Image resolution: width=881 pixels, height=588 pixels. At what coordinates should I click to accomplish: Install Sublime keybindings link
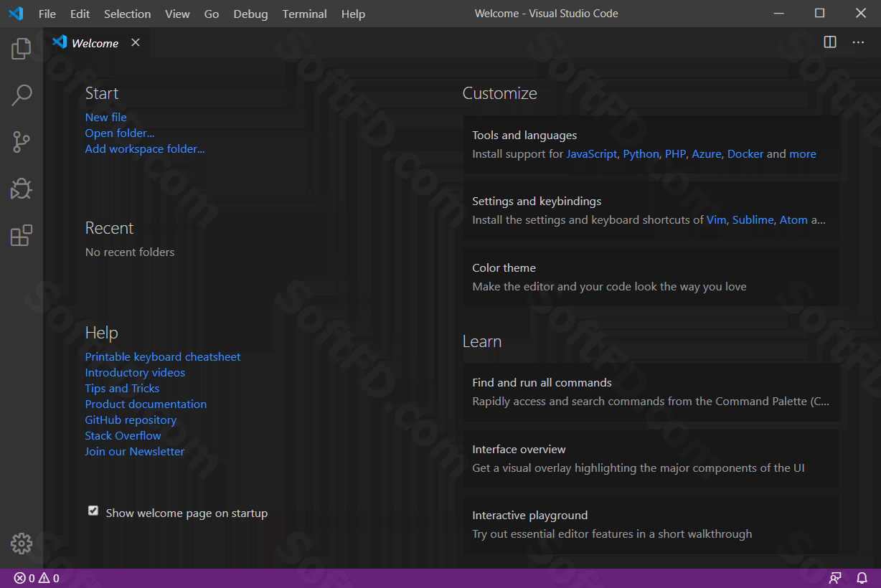pos(753,220)
